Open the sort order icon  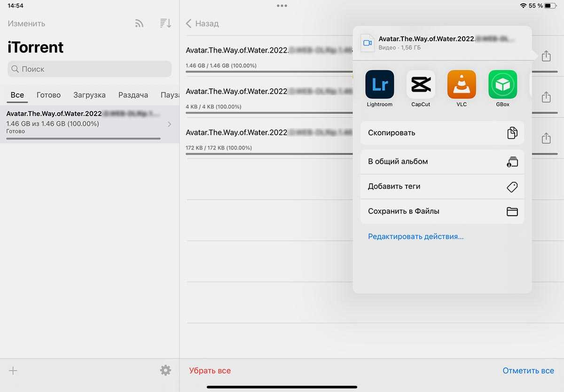(x=165, y=24)
